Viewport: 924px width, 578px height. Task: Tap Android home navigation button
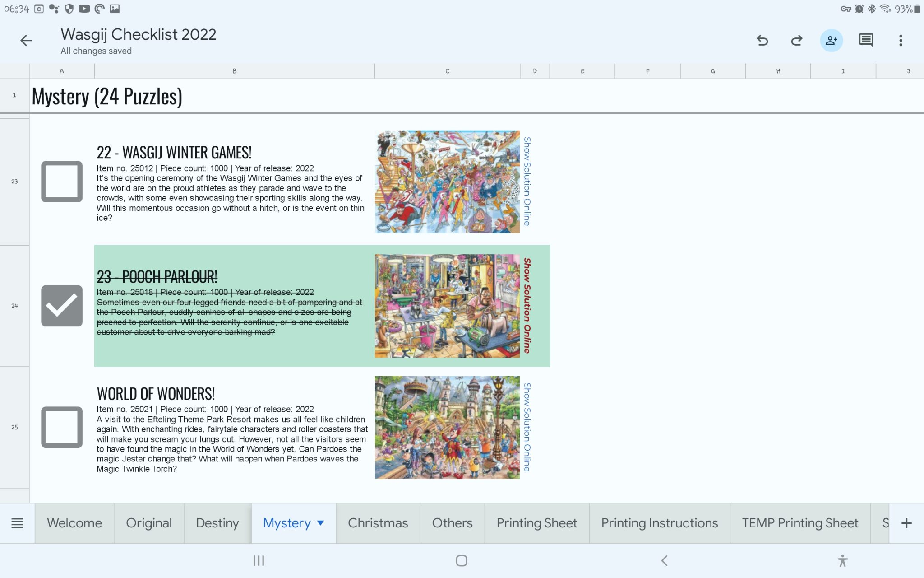461,561
